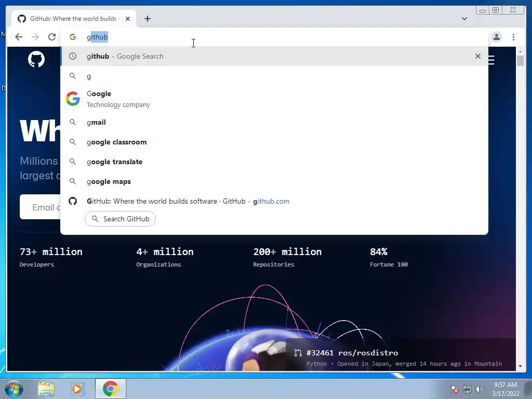Click the vertical scrollbar thumb

point(520,61)
